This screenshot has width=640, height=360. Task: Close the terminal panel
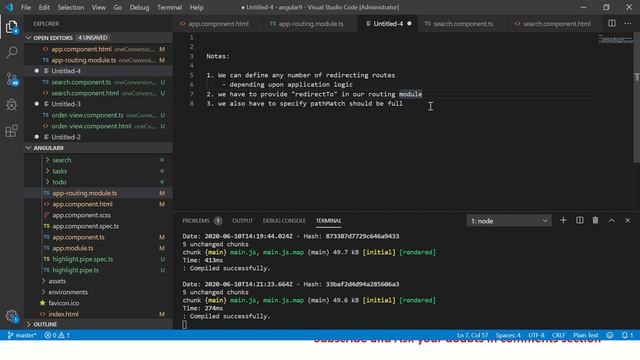click(627, 220)
